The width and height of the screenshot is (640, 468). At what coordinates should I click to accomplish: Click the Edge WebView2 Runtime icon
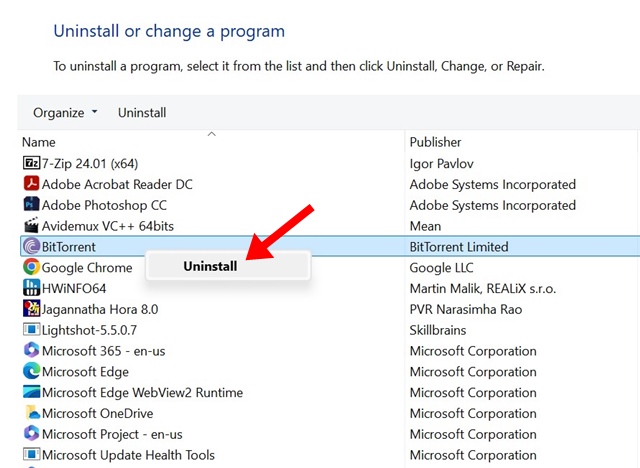coord(31,392)
